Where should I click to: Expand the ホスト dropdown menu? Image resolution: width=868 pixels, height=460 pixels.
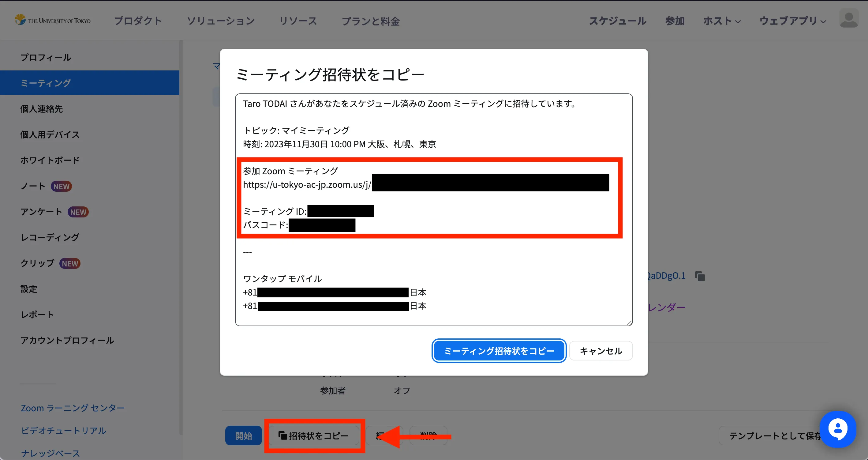(x=721, y=21)
